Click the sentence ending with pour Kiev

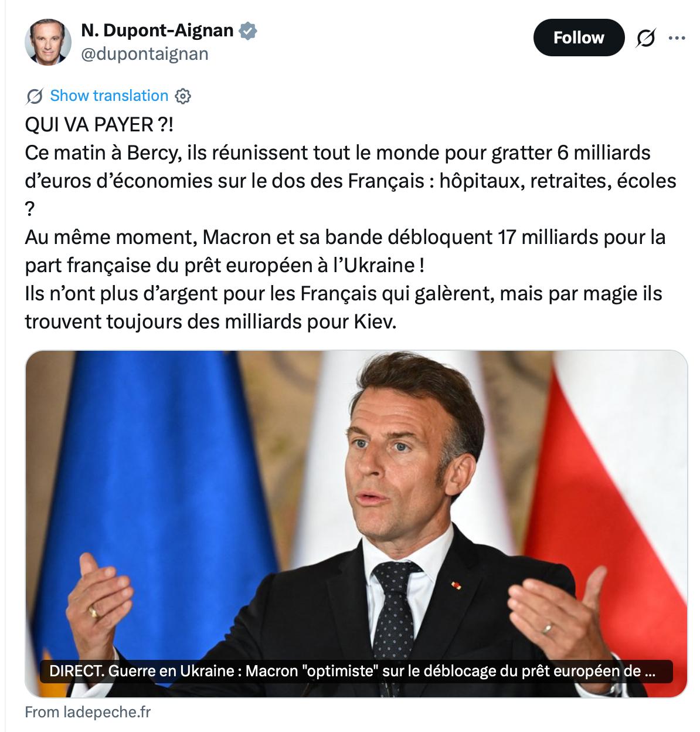[x=210, y=321]
